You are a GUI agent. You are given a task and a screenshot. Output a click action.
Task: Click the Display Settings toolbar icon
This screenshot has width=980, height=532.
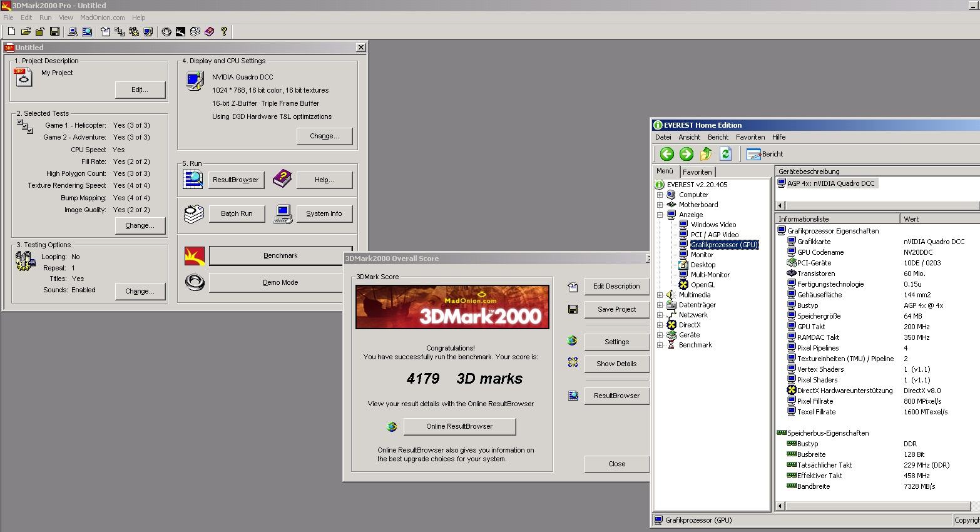tap(148, 31)
